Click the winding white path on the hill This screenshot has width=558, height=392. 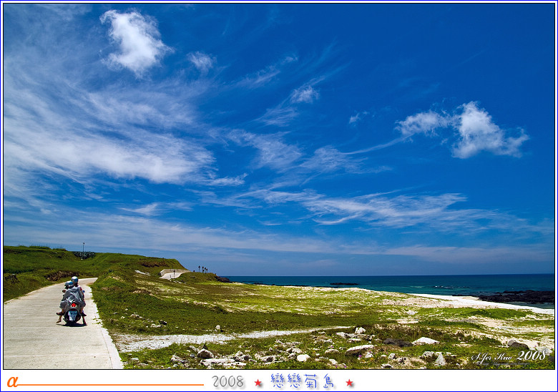[172, 273]
